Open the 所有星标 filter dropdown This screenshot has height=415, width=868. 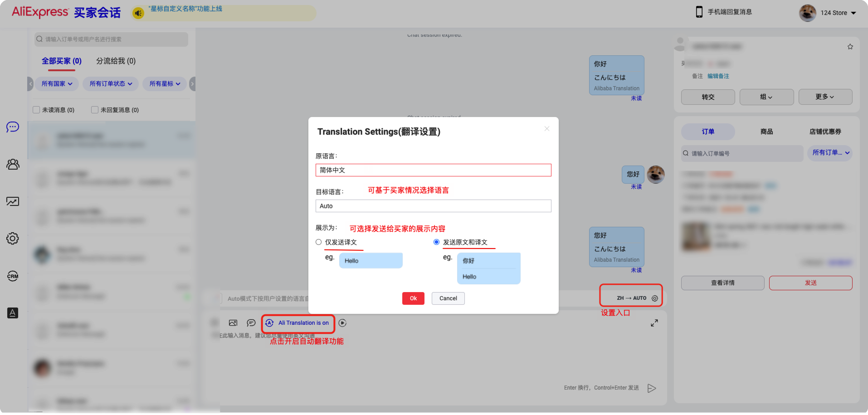click(164, 84)
